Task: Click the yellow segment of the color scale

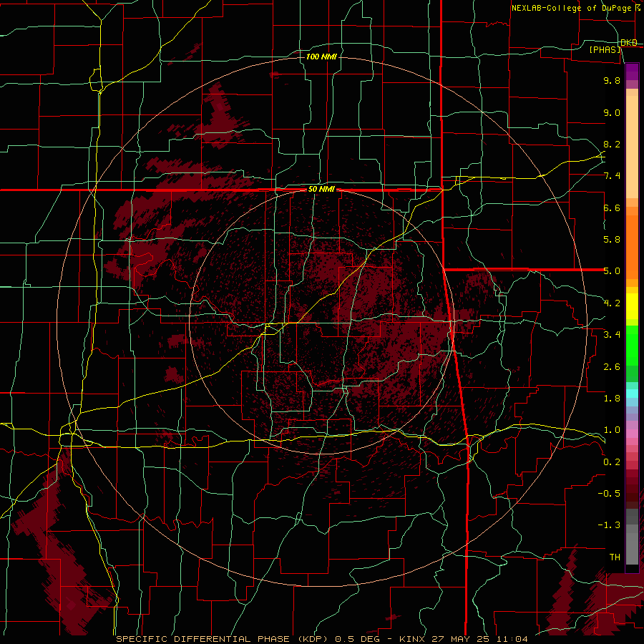Action: pos(632,306)
